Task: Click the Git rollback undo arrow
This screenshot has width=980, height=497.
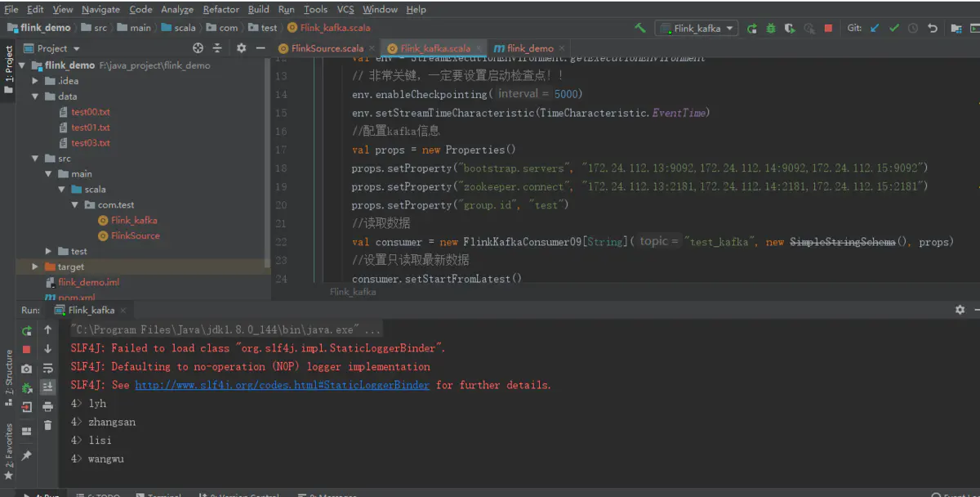Action: (x=933, y=28)
